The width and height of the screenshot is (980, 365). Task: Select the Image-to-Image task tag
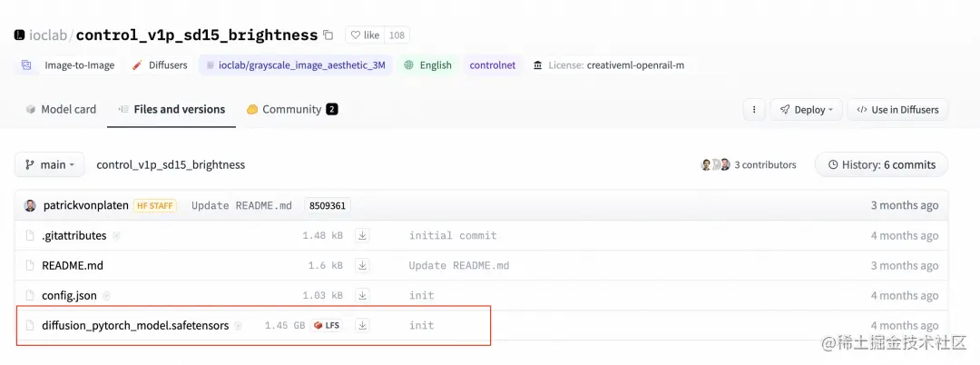click(67, 65)
